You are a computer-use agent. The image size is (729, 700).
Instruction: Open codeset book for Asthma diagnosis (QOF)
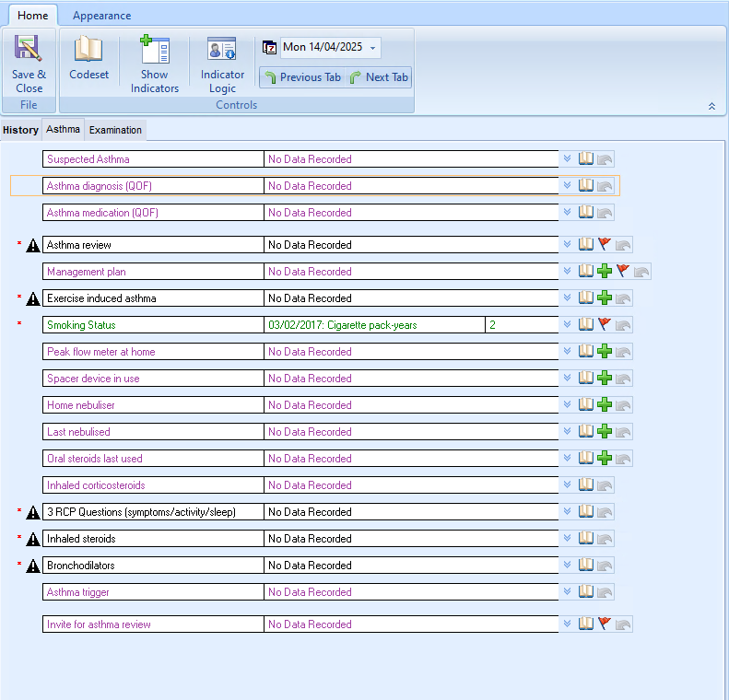click(586, 186)
